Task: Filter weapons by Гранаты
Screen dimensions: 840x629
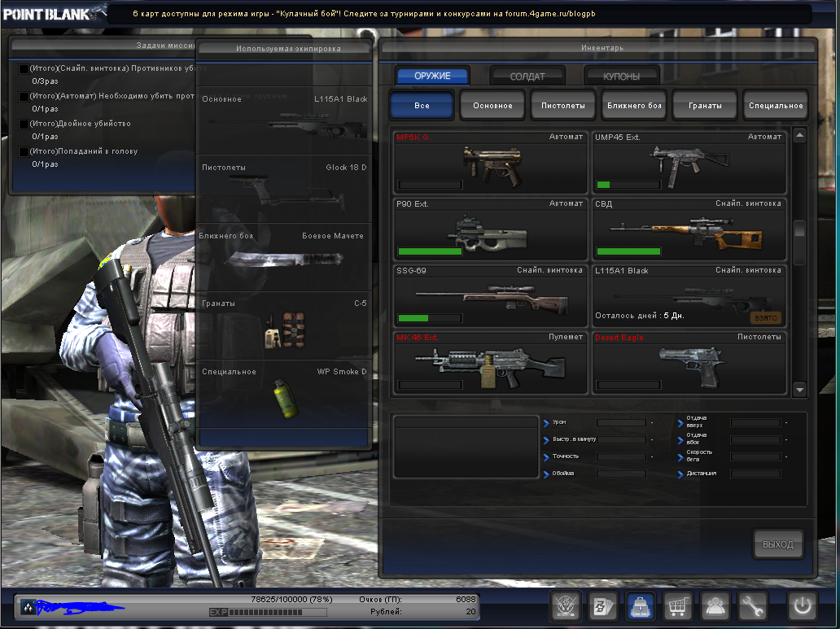Action: tap(705, 106)
